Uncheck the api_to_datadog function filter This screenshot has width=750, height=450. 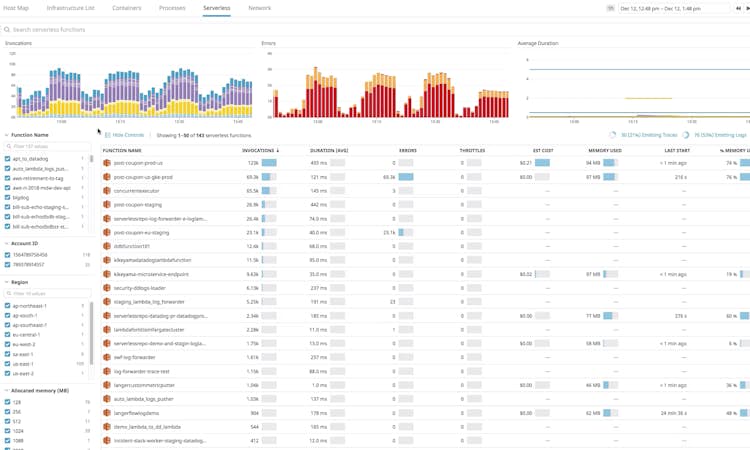tap(8, 159)
